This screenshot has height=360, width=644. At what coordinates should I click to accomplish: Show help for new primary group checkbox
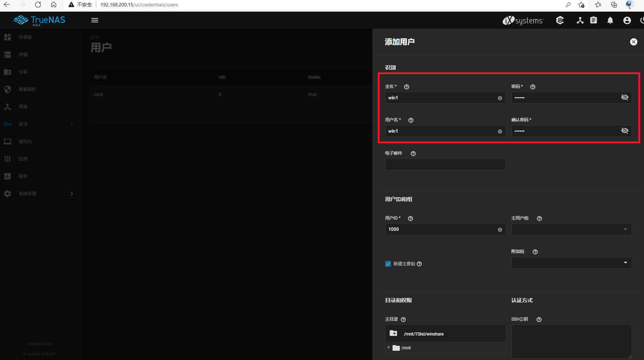419,264
